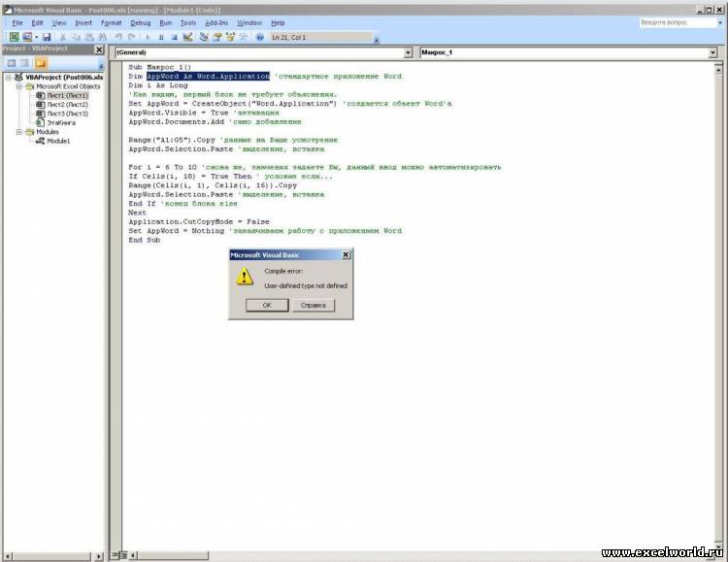
Task: Select Лист3 (Лист3) in project tree
Action: tap(67, 114)
